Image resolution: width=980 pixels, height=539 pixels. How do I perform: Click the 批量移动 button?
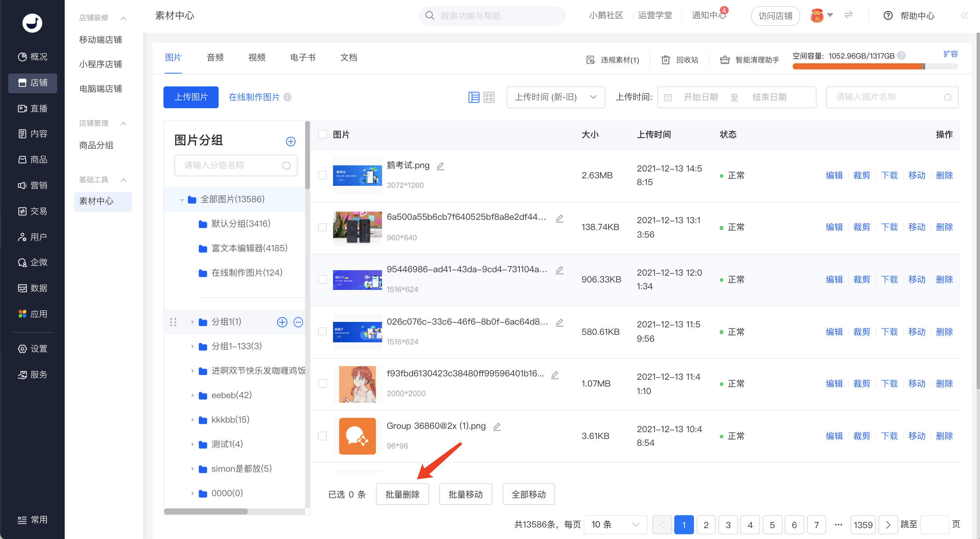coord(465,494)
